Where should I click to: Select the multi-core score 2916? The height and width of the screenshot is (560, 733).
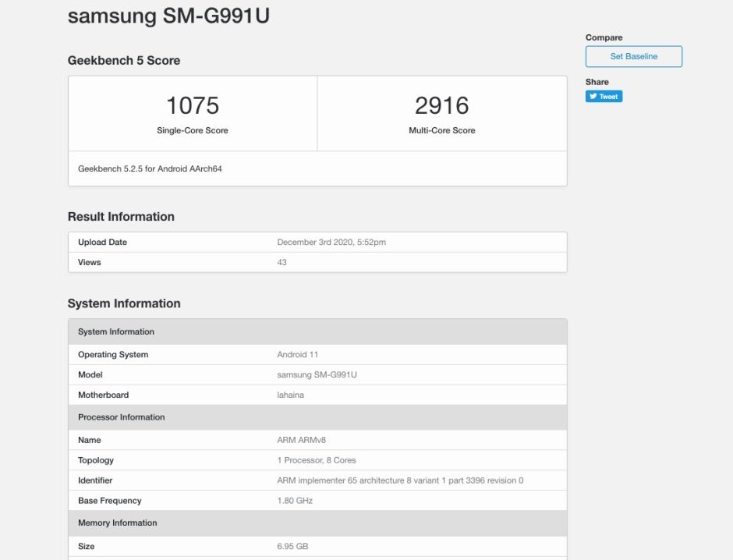pos(442,105)
